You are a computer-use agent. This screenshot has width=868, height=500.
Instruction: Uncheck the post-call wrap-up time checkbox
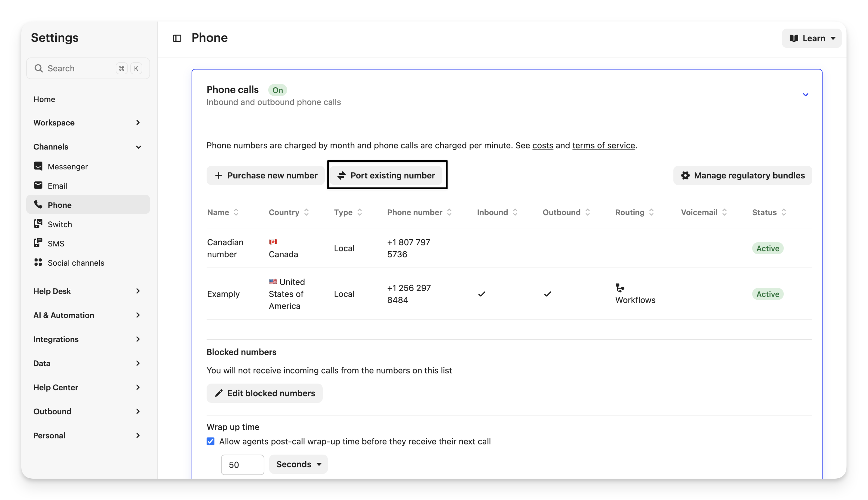point(211,441)
